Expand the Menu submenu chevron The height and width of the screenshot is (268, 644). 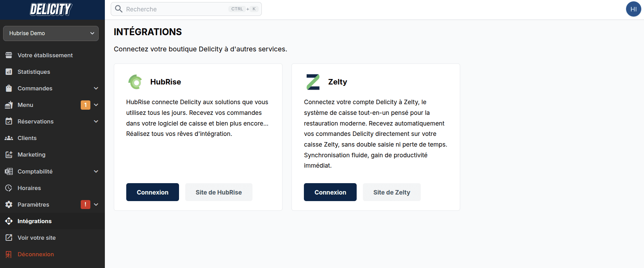pyautogui.click(x=96, y=105)
